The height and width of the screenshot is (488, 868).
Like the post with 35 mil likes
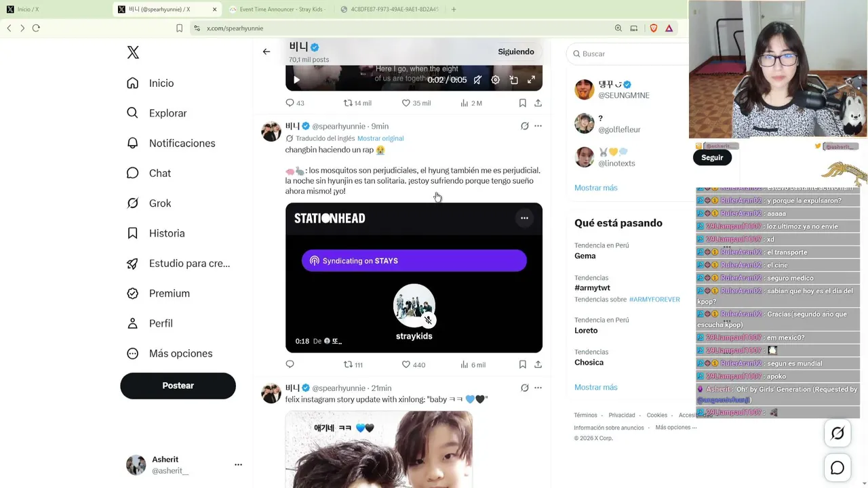coord(416,103)
